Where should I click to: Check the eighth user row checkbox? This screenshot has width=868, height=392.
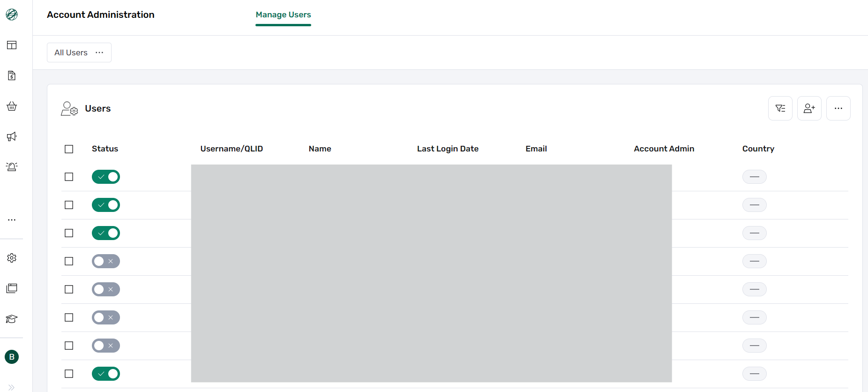point(69,374)
